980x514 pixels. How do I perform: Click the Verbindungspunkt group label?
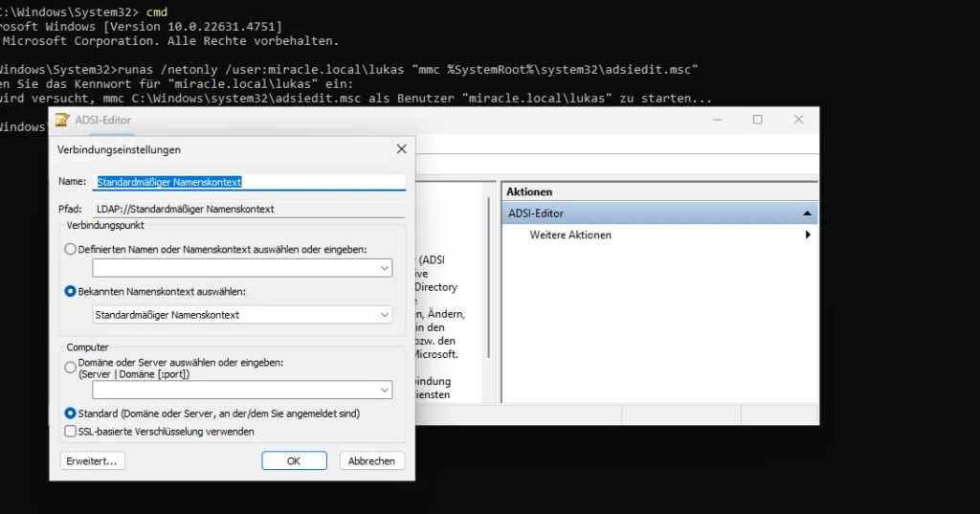tap(105, 225)
